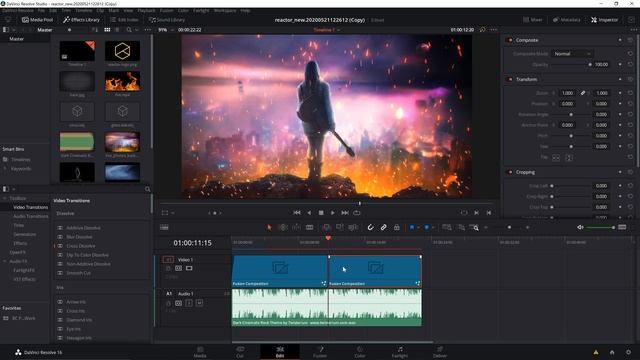Select Cross Dissolve transition
The height and width of the screenshot is (360, 640).
pyautogui.click(x=81, y=246)
